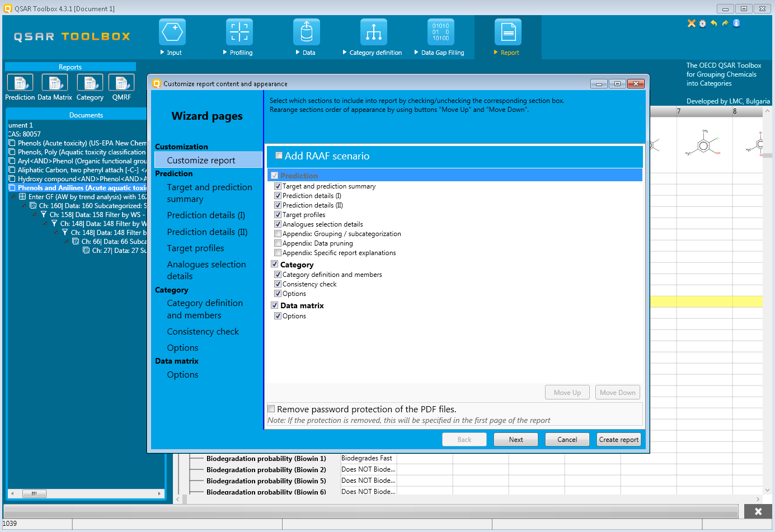Viewport: 775px width, 532px height.
Task: Click the blue info icon
Action: pos(736,23)
